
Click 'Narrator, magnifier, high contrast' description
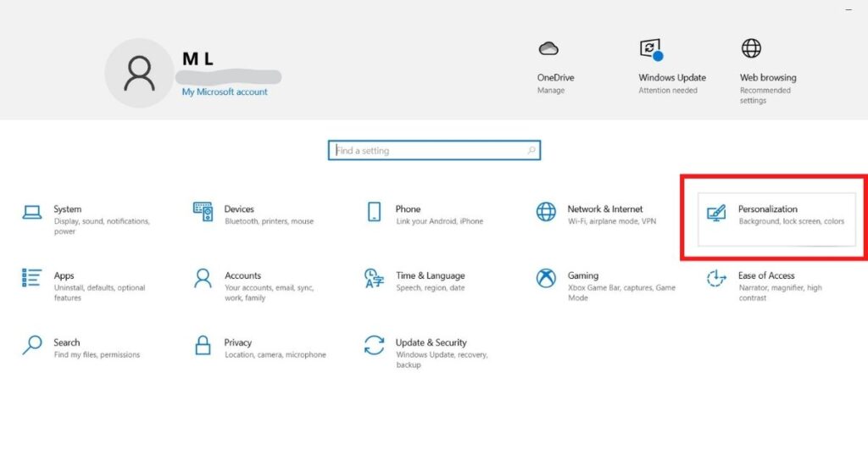click(780, 292)
